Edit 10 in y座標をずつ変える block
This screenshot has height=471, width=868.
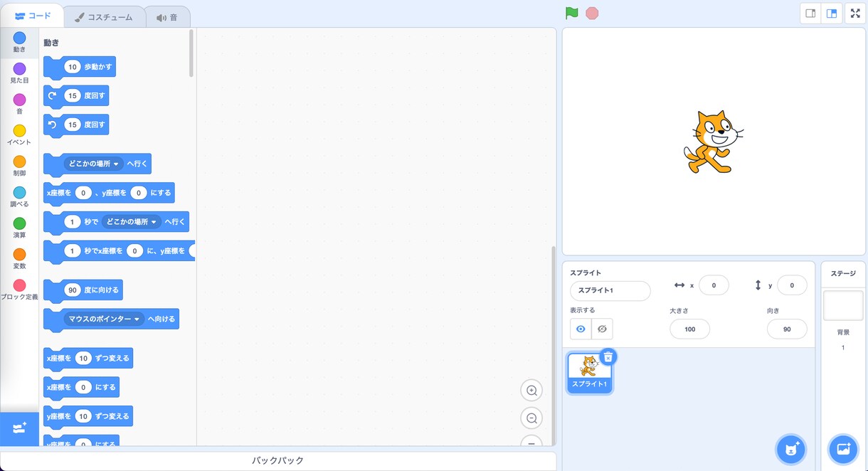(x=83, y=416)
